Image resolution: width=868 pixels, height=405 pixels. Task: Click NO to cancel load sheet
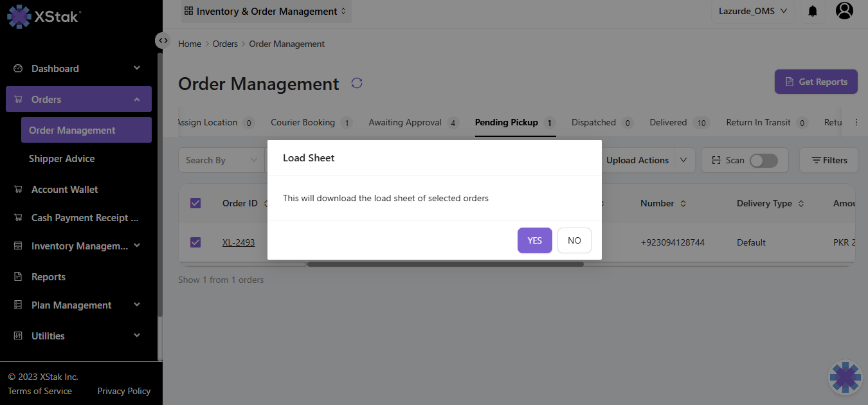point(574,240)
